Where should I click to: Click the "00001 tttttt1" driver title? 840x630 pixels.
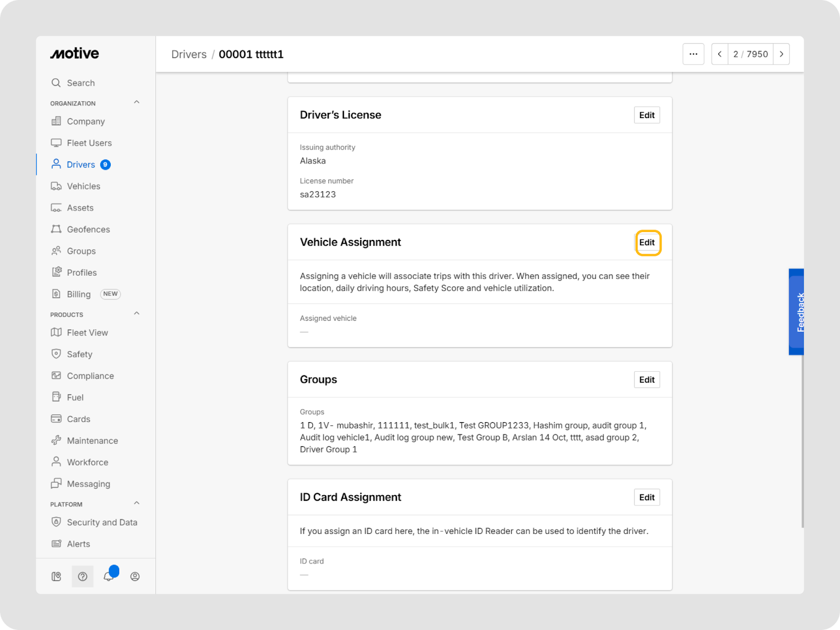tap(251, 55)
